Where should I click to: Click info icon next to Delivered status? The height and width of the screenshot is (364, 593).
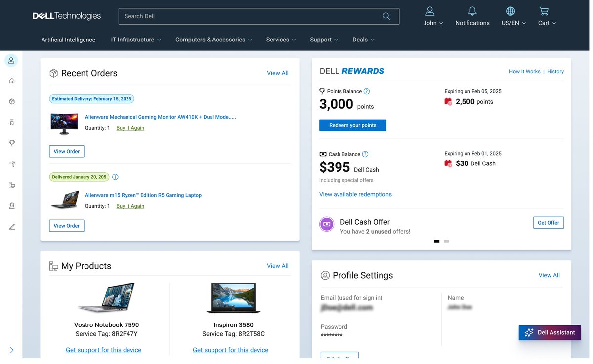click(115, 177)
